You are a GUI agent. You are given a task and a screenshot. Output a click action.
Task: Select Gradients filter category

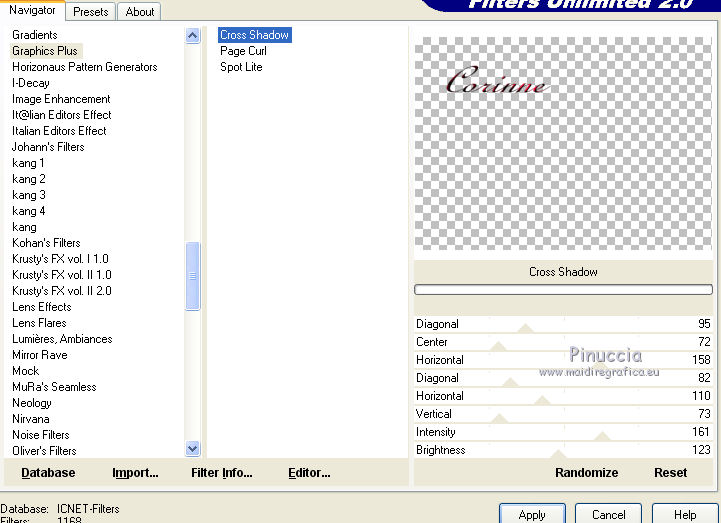pos(34,35)
